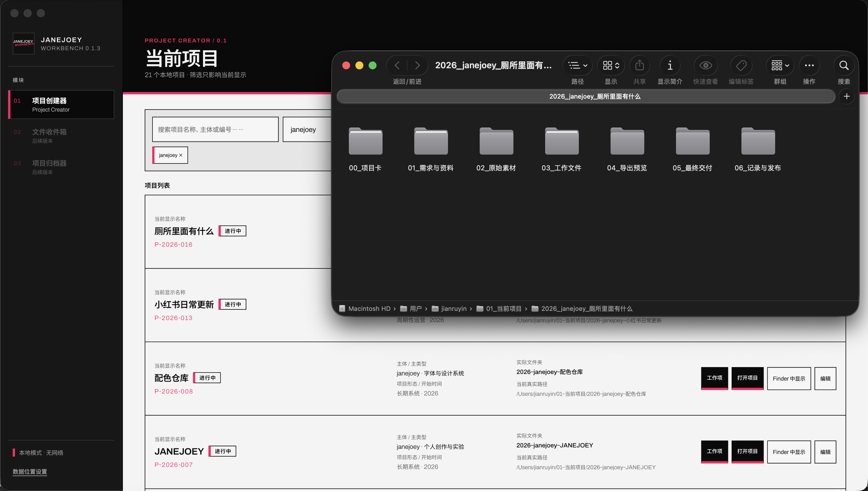Click 打开项目 for JANEJOEY project
Screen dimensions: 868x491
(748, 452)
